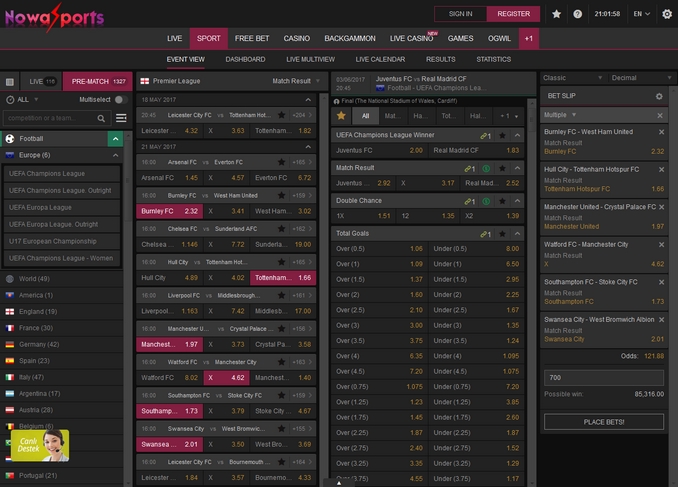Deselect Tottenham 1.66 odds
Image resolution: width=678 pixels, height=487 pixels.
pos(283,278)
